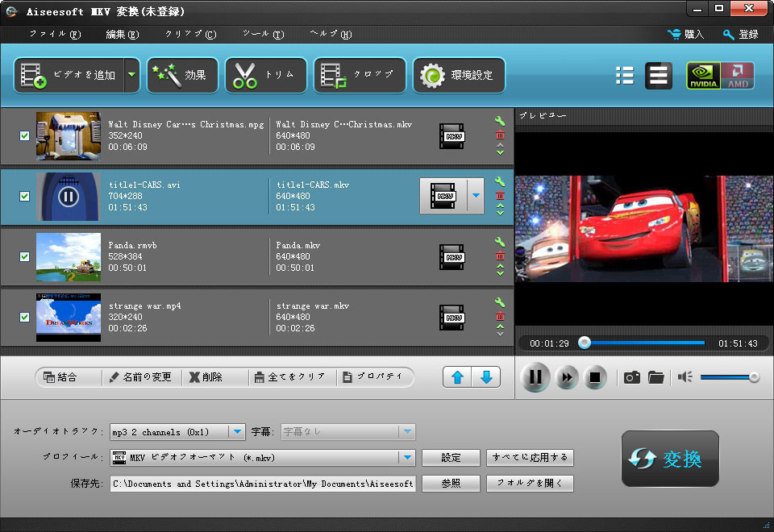Expand the add video dropdown arrow

pos(131,76)
